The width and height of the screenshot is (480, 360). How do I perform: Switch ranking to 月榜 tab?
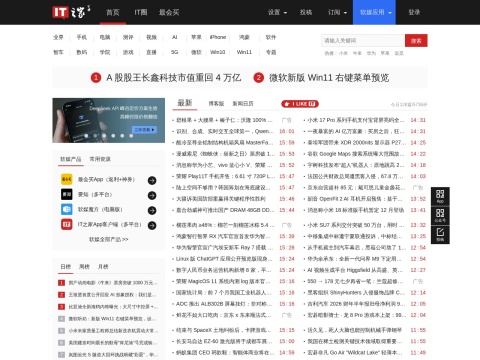[x=103, y=267]
